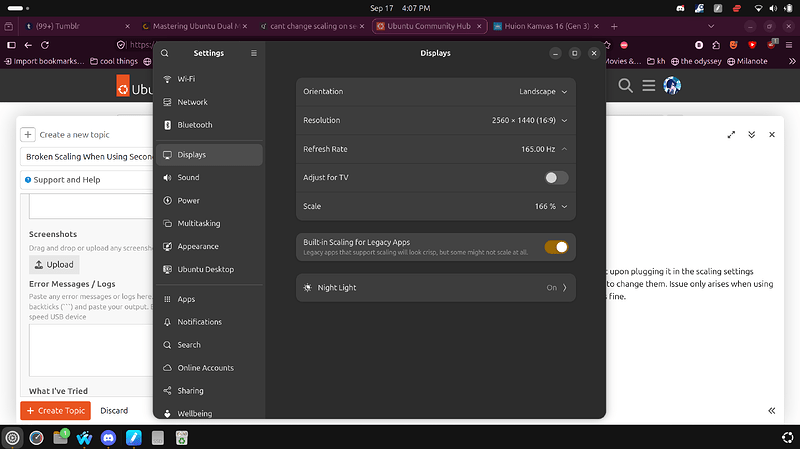The height and width of the screenshot is (449, 800).
Task: Open Files from the dock
Action: (61, 438)
